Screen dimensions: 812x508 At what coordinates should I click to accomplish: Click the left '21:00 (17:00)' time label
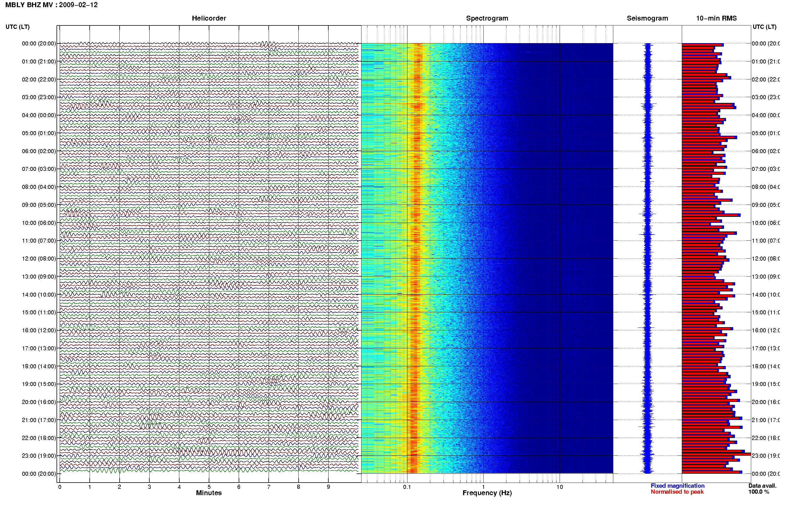click(x=39, y=420)
